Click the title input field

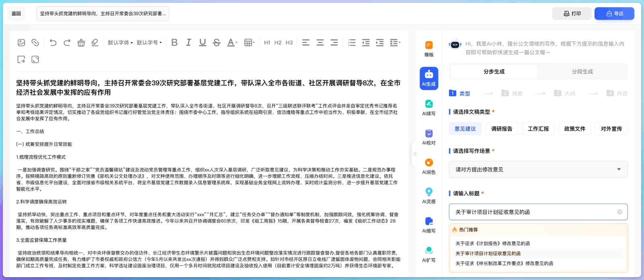click(533, 212)
